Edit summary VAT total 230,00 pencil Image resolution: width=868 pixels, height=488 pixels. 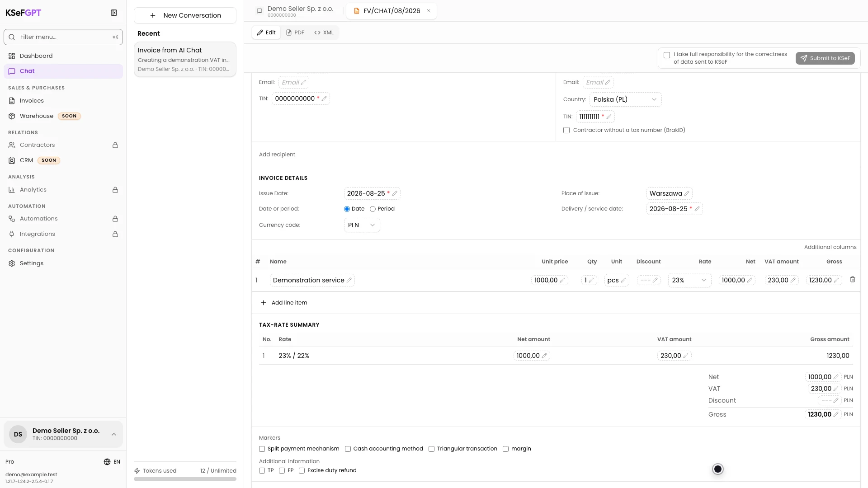836,389
